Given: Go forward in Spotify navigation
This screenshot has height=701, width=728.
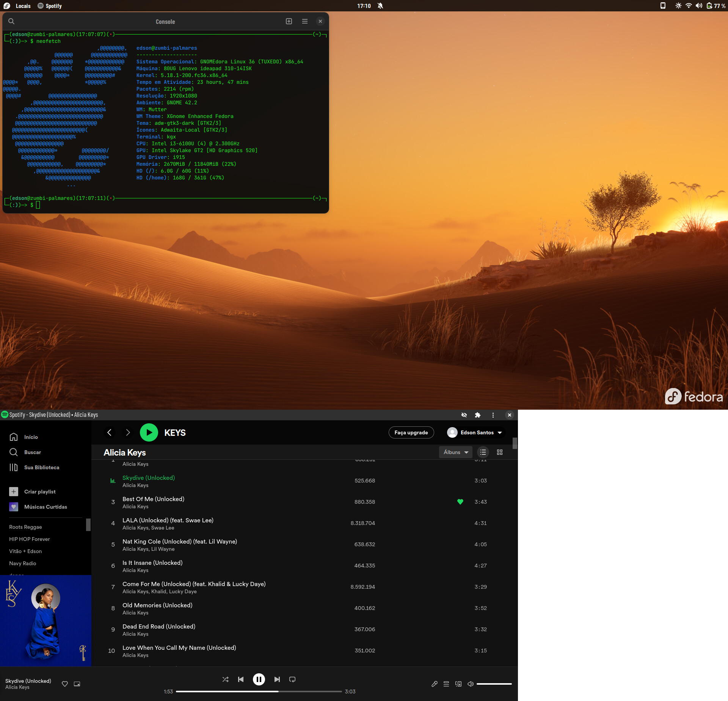Looking at the screenshot, I should coord(128,432).
